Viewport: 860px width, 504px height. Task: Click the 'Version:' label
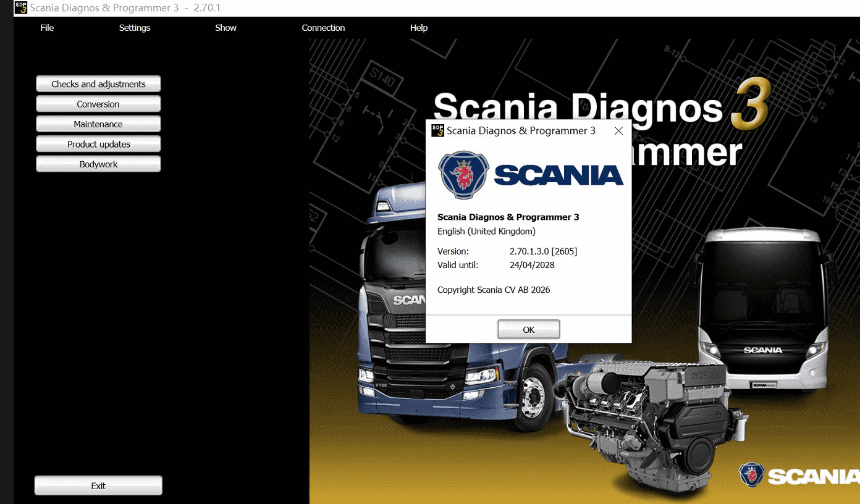click(x=453, y=251)
